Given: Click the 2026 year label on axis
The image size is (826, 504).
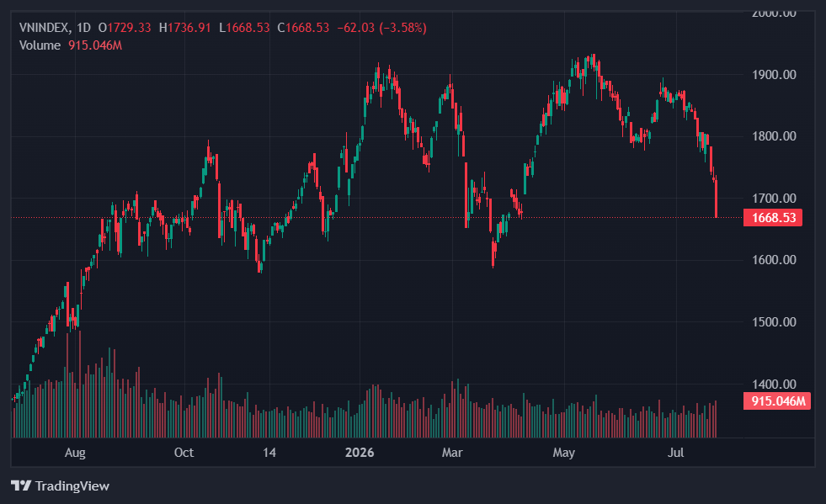Looking at the screenshot, I should coord(360,453).
